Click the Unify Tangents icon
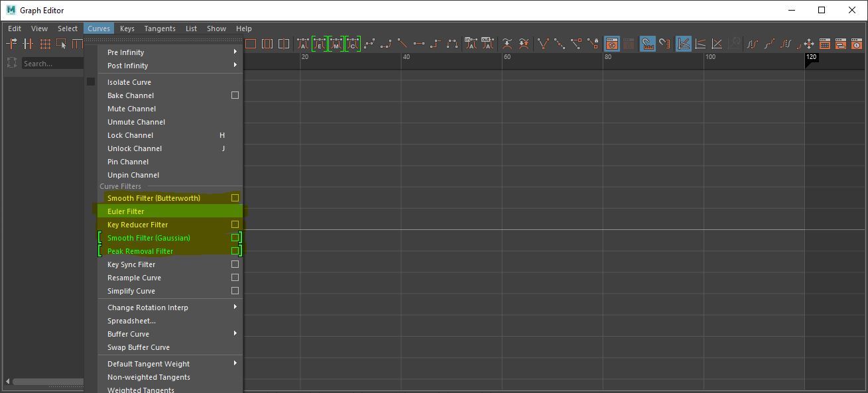The height and width of the screenshot is (393, 868). (560, 44)
